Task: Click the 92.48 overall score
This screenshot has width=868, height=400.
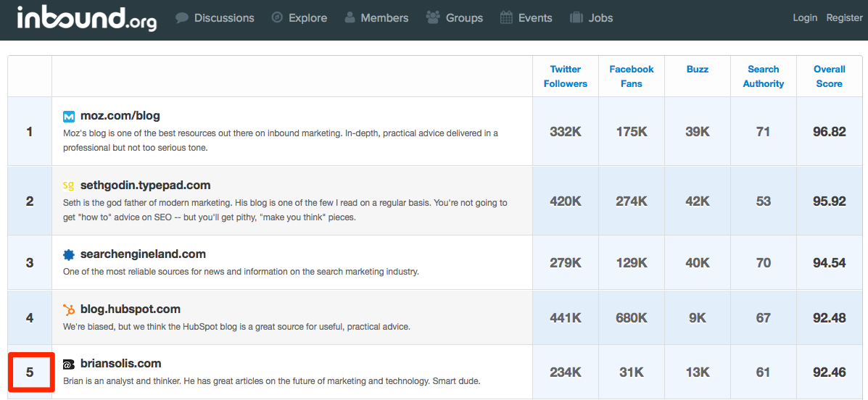Action: click(x=830, y=317)
